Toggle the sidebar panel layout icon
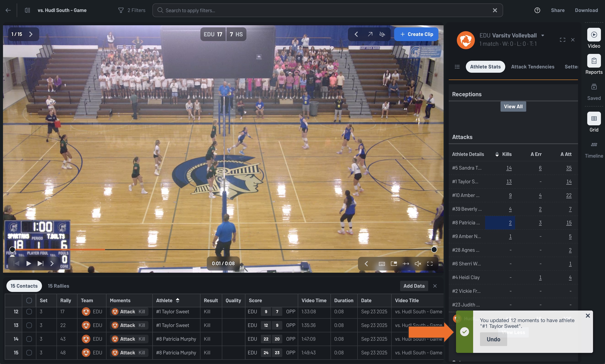 [x=27, y=10]
